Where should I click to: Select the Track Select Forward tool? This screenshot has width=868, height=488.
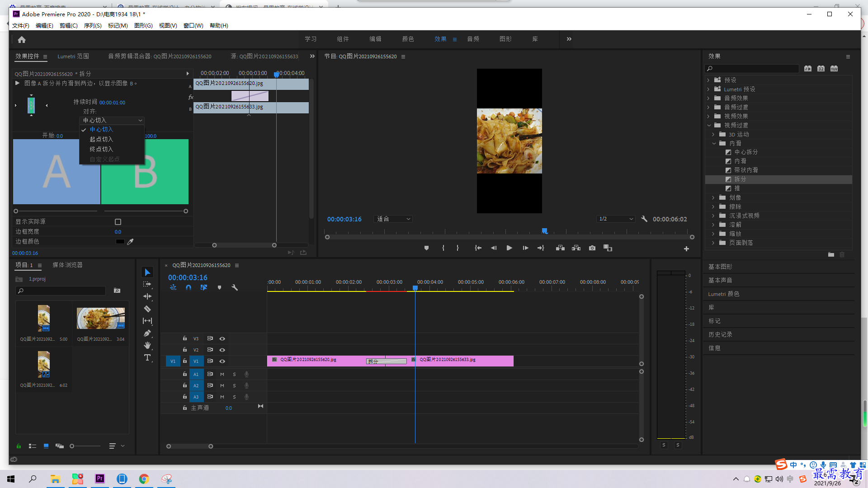point(147,284)
